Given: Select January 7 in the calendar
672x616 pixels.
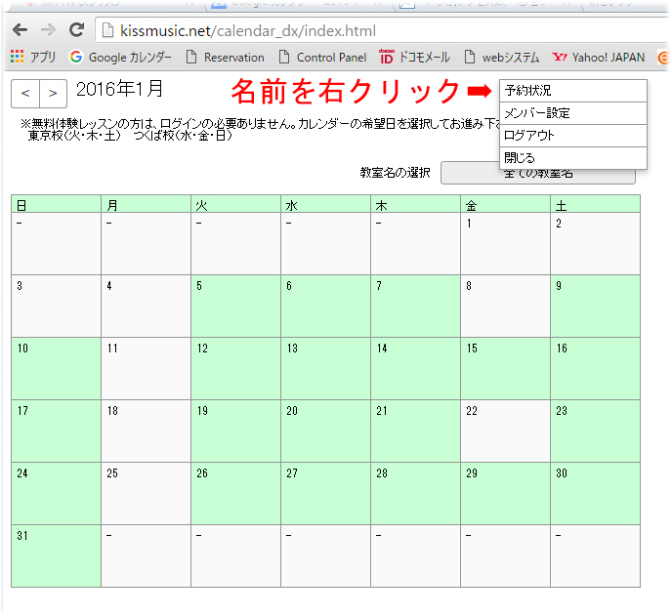Looking at the screenshot, I should pos(416,306).
